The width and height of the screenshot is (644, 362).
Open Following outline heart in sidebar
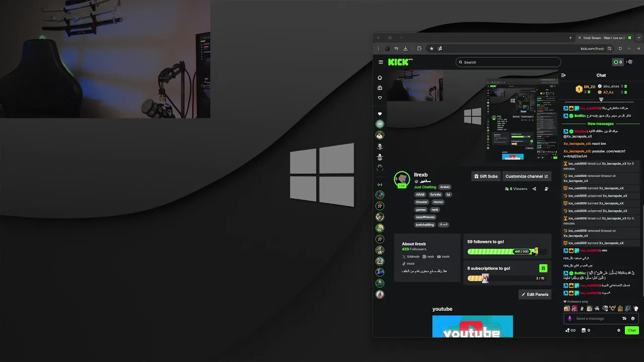tap(380, 98)
